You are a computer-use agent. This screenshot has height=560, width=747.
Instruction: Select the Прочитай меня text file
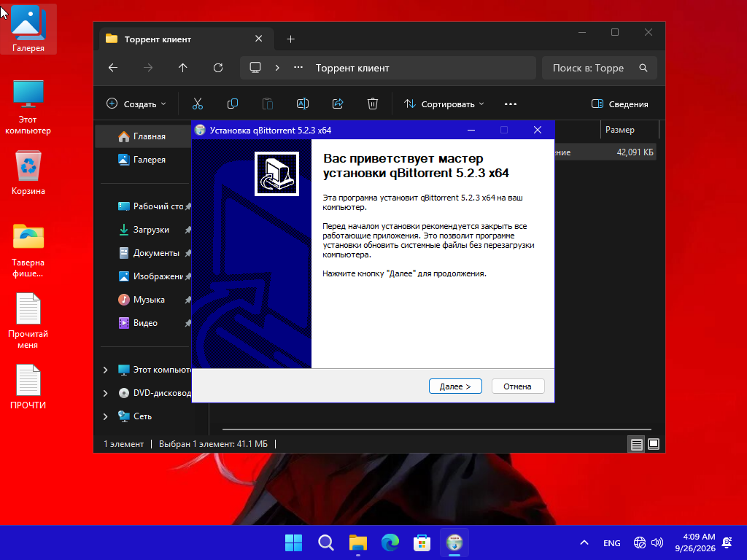click(28, 321)
